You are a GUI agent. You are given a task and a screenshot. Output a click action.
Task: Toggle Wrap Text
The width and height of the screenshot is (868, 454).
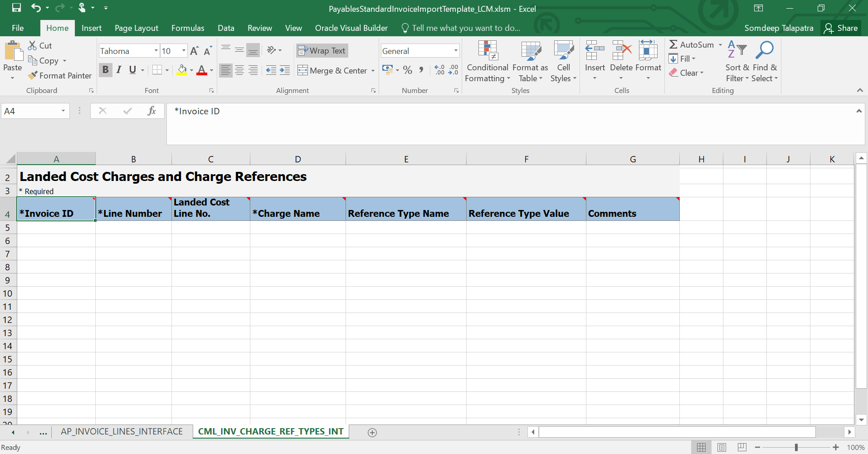coord(322,50)
